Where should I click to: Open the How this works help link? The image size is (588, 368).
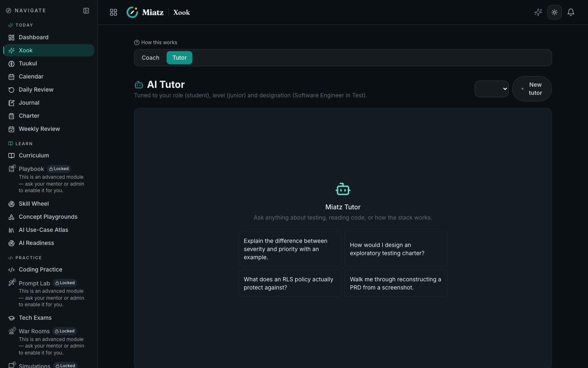(x=156, y=43)
